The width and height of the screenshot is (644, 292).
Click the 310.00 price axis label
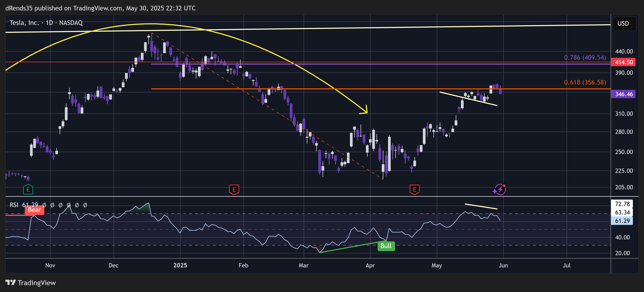pyautogui.click(x=624, y=114)
